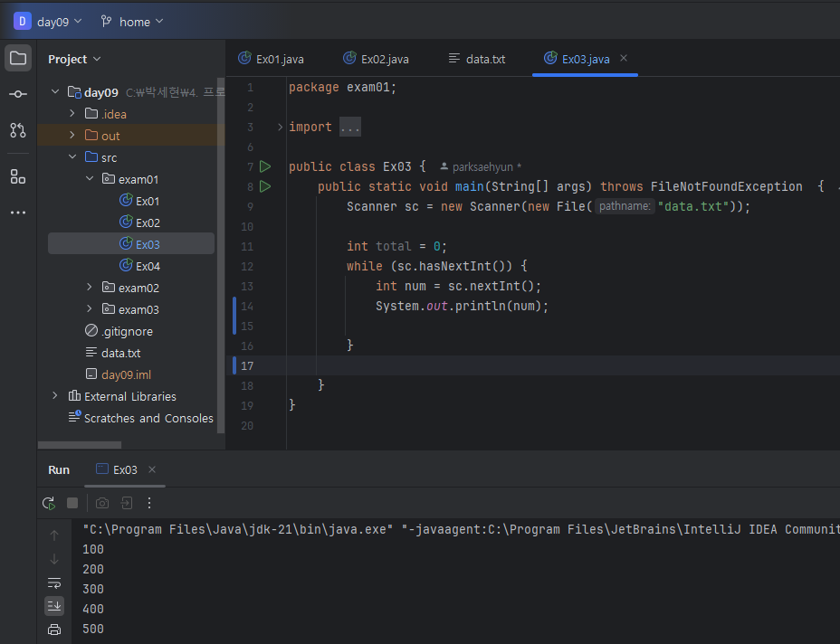Select day09.iml file in tree
Image resolution: width=840 pixels, height=644 pixels.
pyautogui.click(x=119, y=374)
